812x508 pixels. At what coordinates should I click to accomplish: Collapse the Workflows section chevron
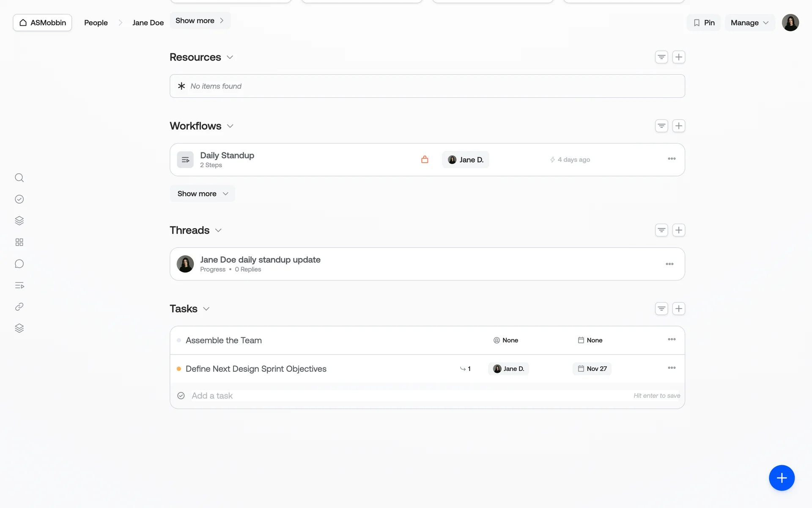tap(230, 126)
